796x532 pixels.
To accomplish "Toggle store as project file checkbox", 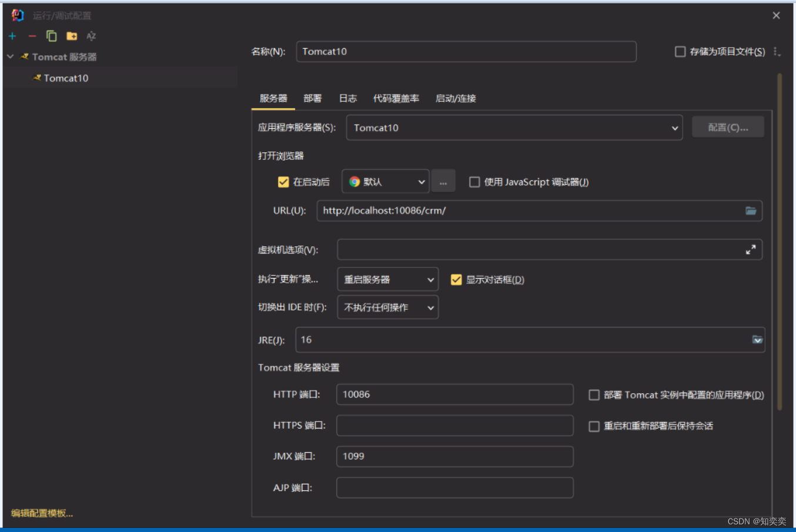I will coord(680,52).
